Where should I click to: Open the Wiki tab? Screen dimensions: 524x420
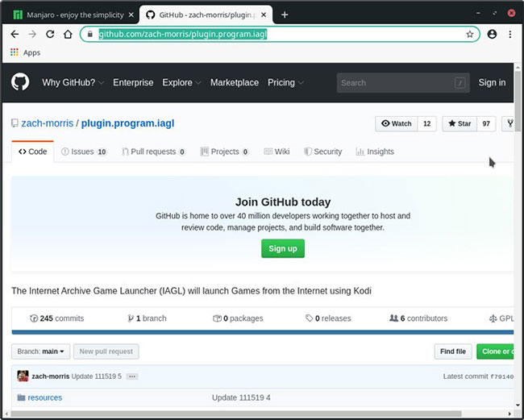tap(277, 152)
